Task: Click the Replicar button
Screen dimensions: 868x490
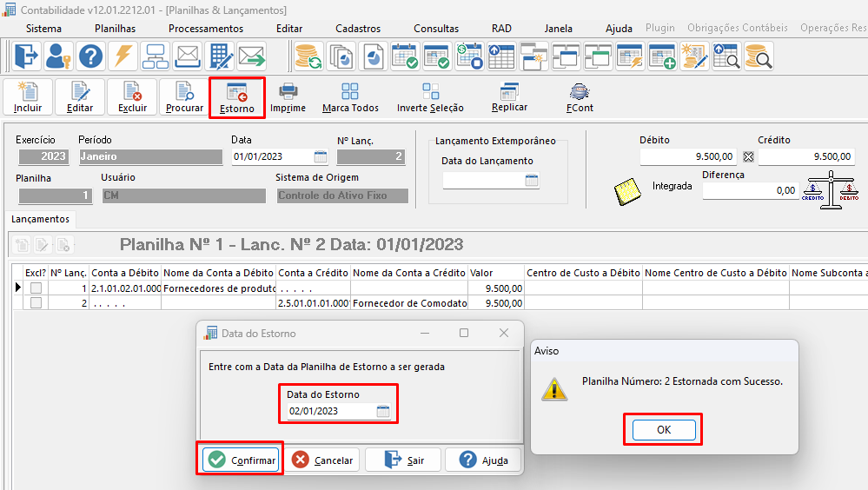Action: click(x=509, y=97)
